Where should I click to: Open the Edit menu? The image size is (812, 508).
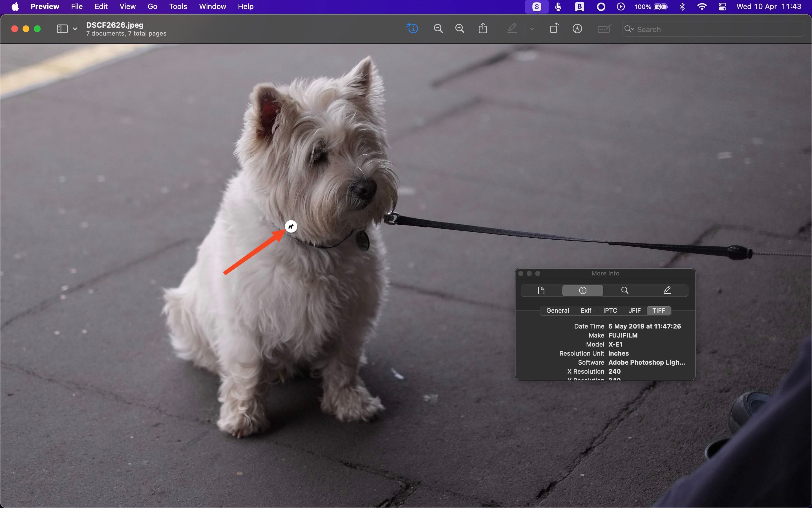click(x=101, y=7)
